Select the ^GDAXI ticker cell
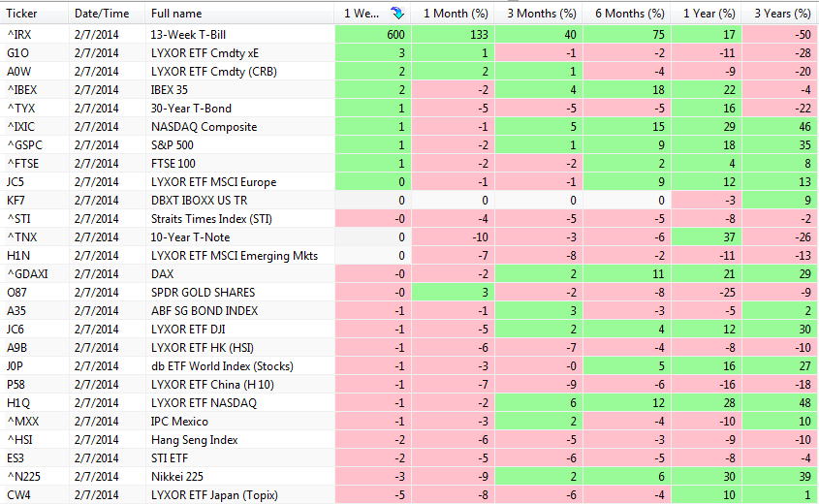This screenshot has width=819, height=504. (25, 274)
